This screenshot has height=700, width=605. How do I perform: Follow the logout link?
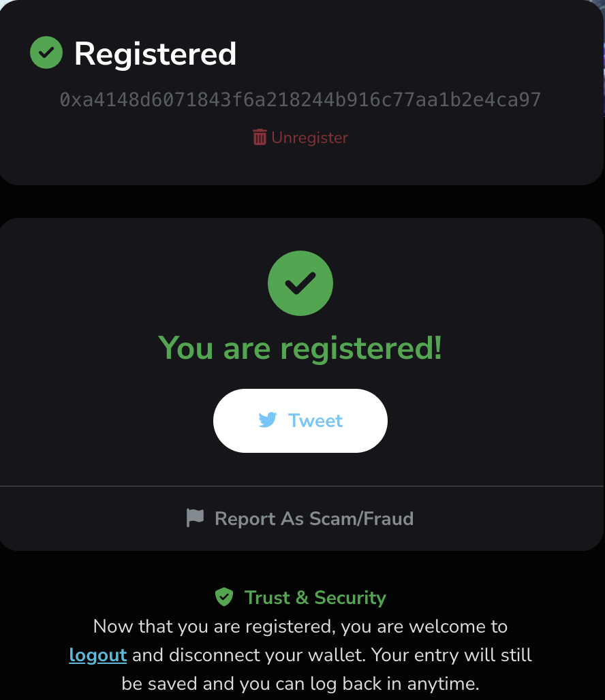click(x=98, y=655)
